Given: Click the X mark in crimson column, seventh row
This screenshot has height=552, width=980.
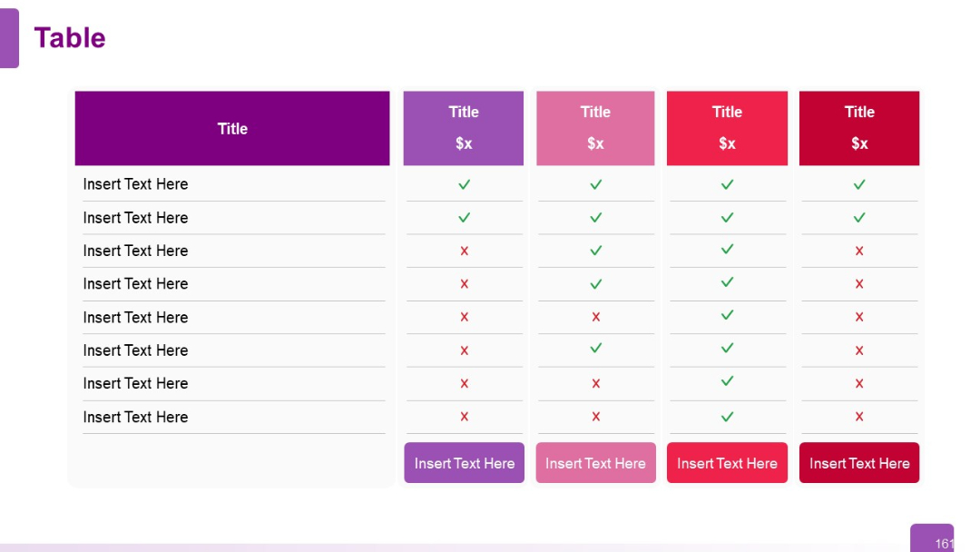Looking at the screenshot, I should point(859,383).
